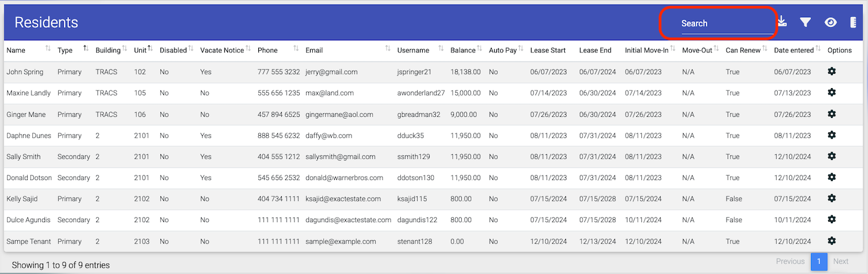Viewport: 868px width, 274px height.
Task: Sort table by Name column
Action: coord(16,50)
